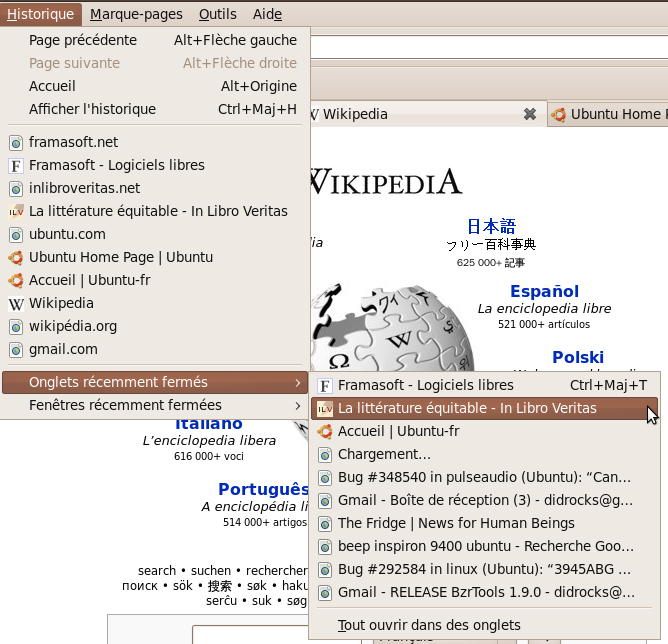This screenshot has height=644, width=668.
Task: Click the Framasoft F icon in closed tabs submenu
Action: click(324, 385)
